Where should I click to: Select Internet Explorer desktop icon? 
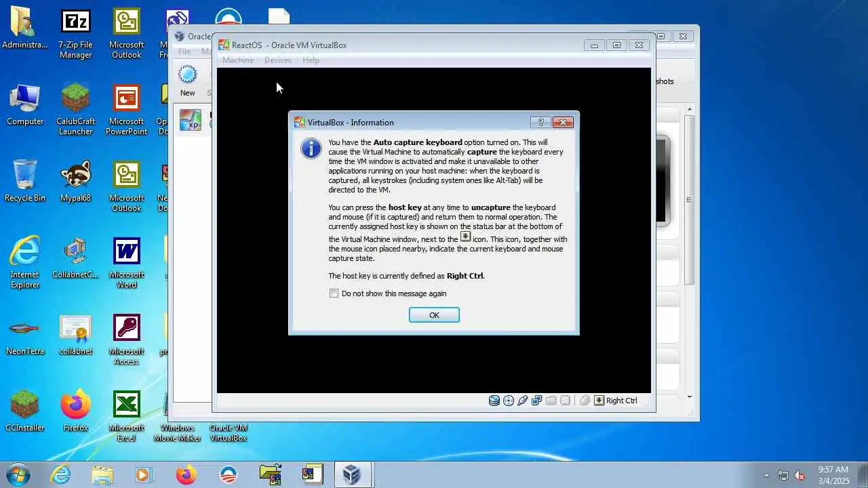(x=25, y=262)
